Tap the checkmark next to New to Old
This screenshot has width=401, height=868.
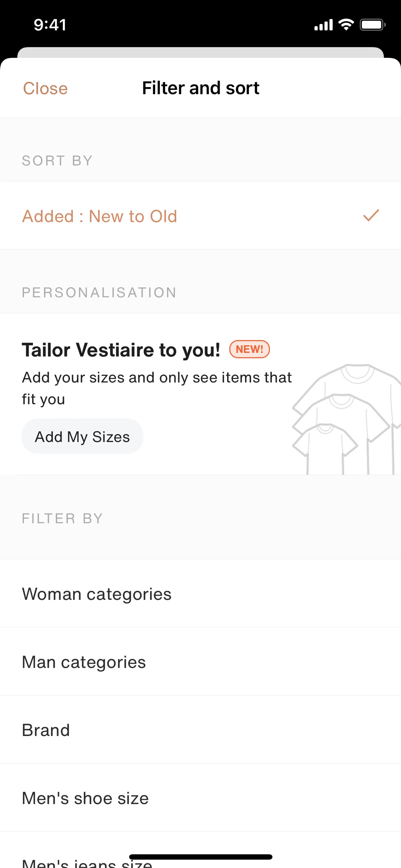pyautogui.click(x=371, y=216)
